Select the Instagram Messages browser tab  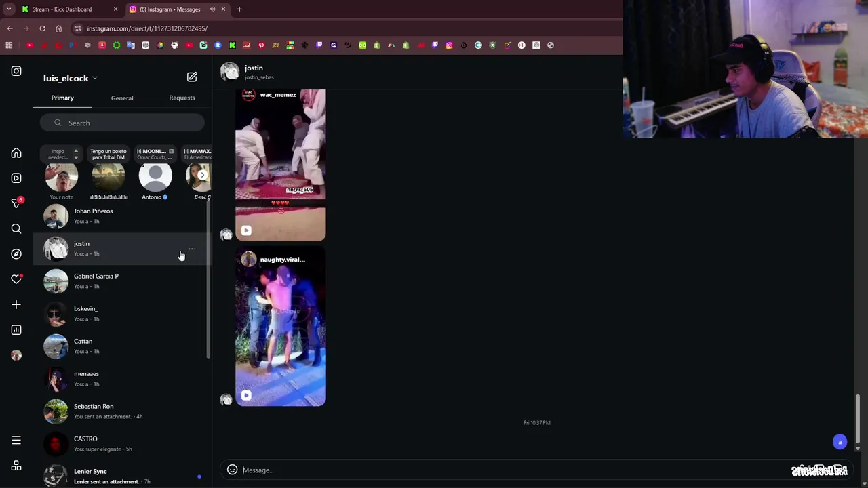click(x=176, y=9)
